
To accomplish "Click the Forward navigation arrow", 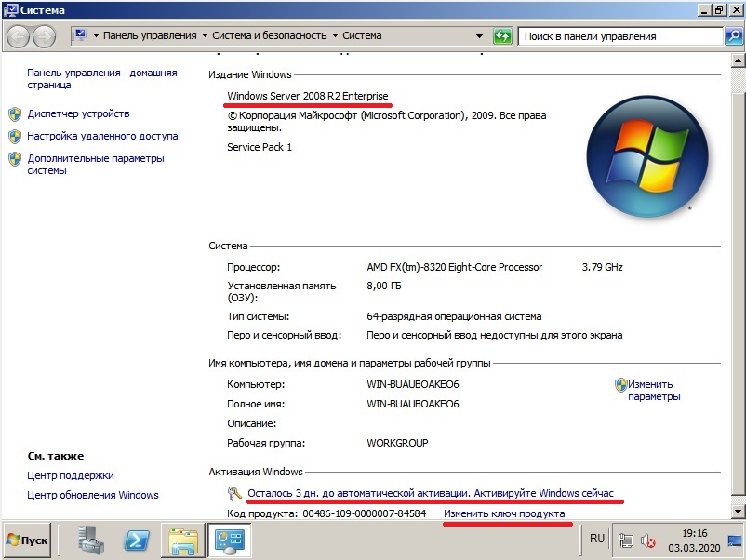I will tap(44, 36).
